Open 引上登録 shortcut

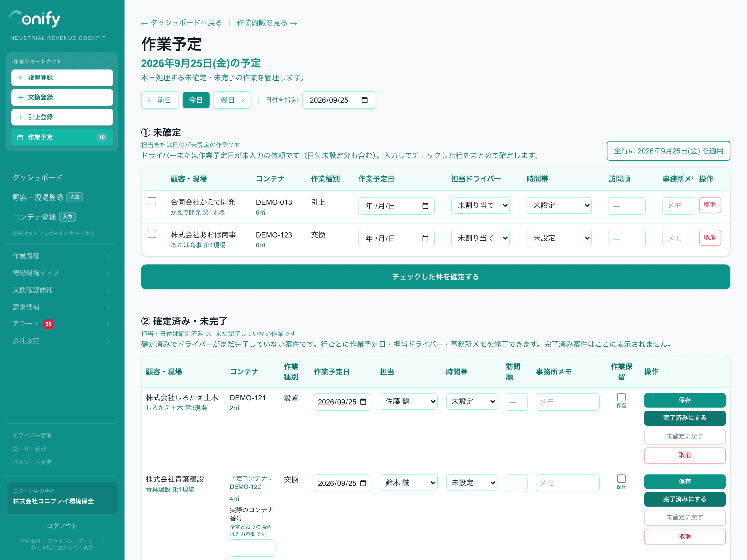coord(62,117)
